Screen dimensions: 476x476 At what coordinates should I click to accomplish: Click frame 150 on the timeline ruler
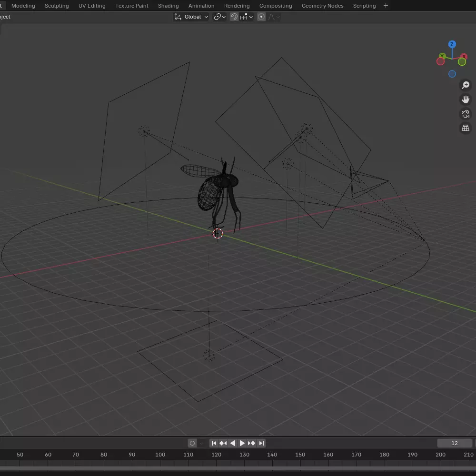pyautogui.click(x=300, y=455)
